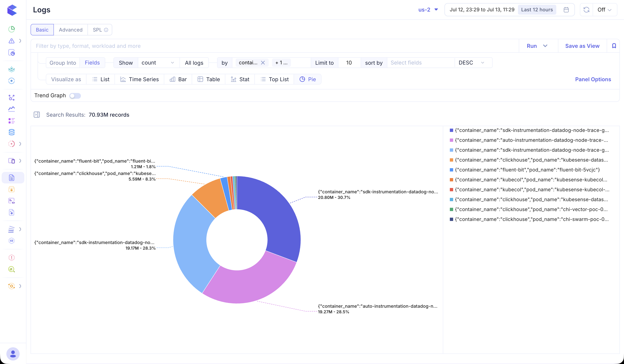This screenshot has width=624, height=364.
Task: Click Save as View
Action: click(582, 46)
